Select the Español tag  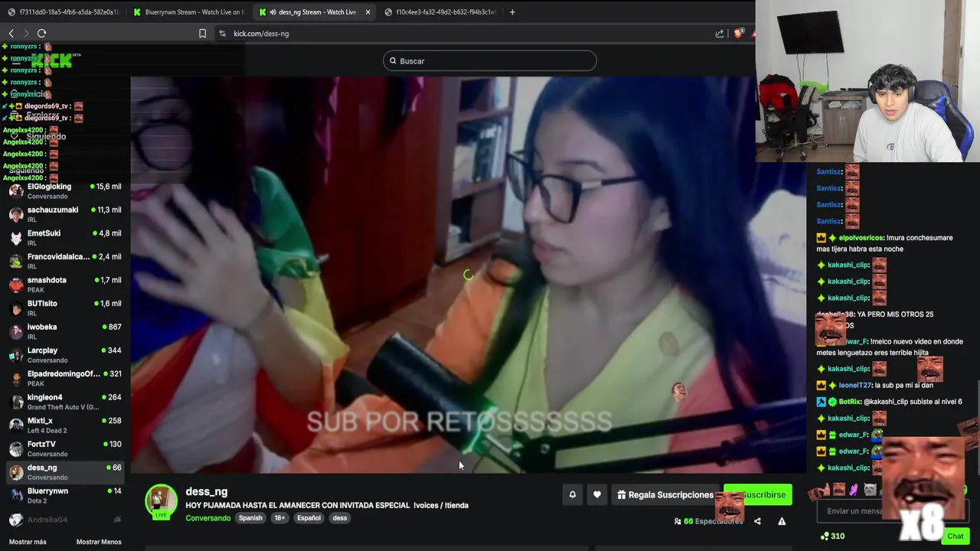309,518
